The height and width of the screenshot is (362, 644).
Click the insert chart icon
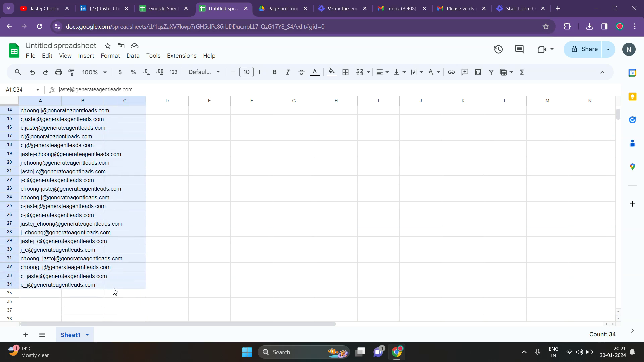click(478, 72)
